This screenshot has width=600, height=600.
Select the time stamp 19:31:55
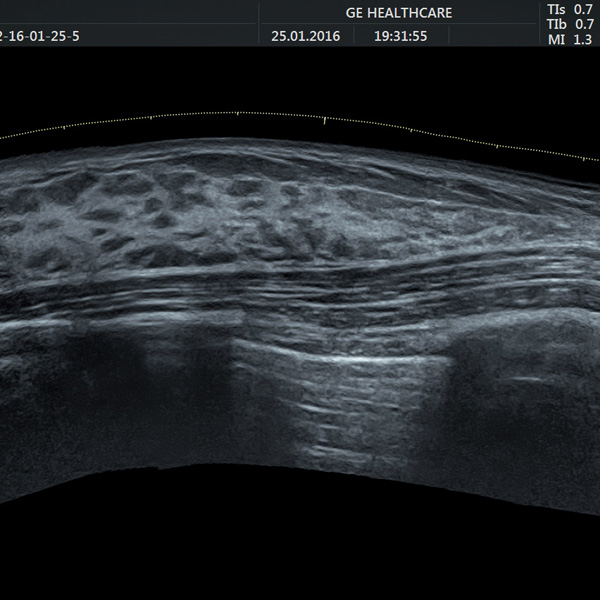click(x=400, y=36)
